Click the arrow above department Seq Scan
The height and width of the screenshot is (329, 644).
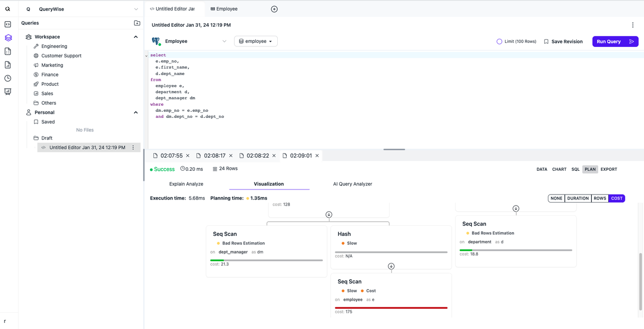coord(516,208)
